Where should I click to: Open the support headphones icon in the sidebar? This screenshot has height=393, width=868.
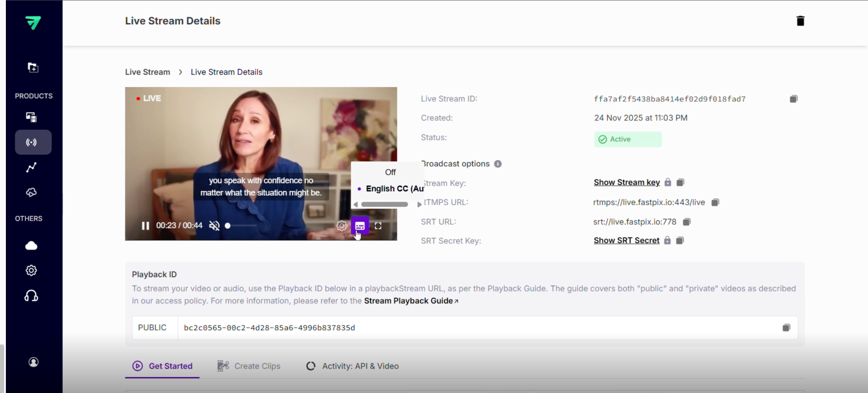click(x=30, y=295)
